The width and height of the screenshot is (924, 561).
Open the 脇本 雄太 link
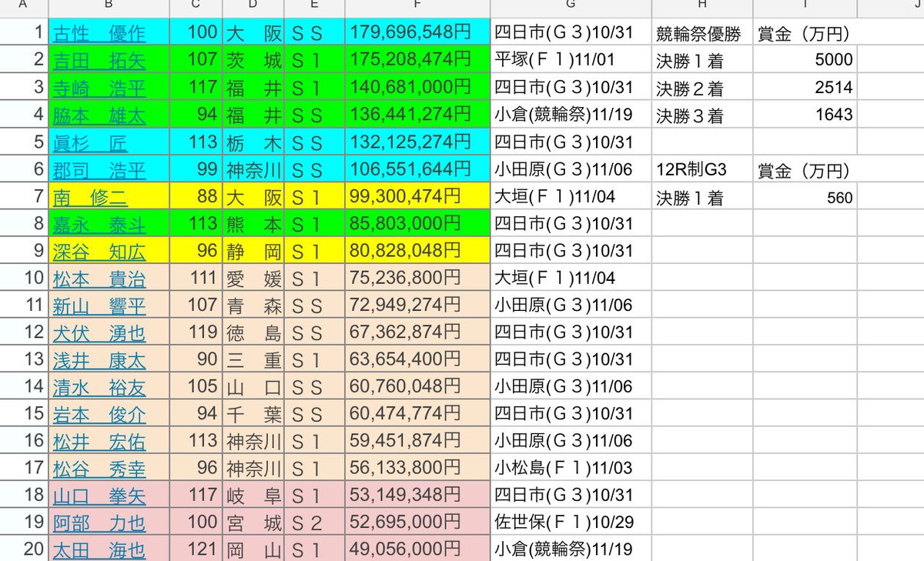click(99, 115)
